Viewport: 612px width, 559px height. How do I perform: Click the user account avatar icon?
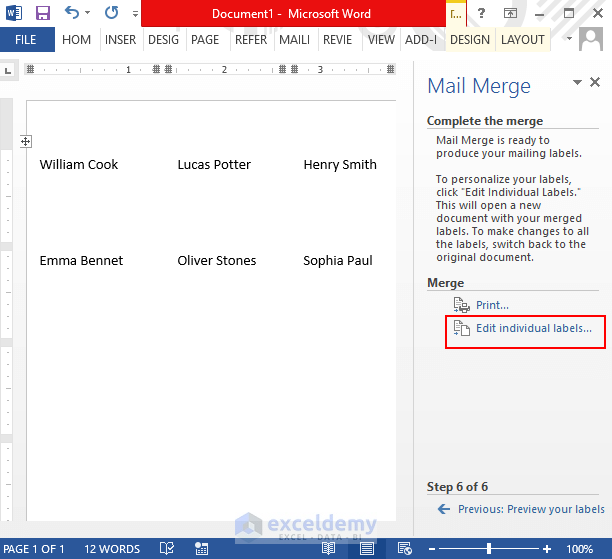(591, 39)
